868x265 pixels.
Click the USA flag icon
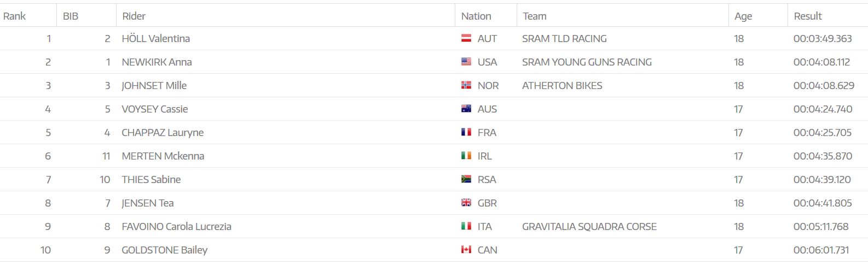[466, 62]
